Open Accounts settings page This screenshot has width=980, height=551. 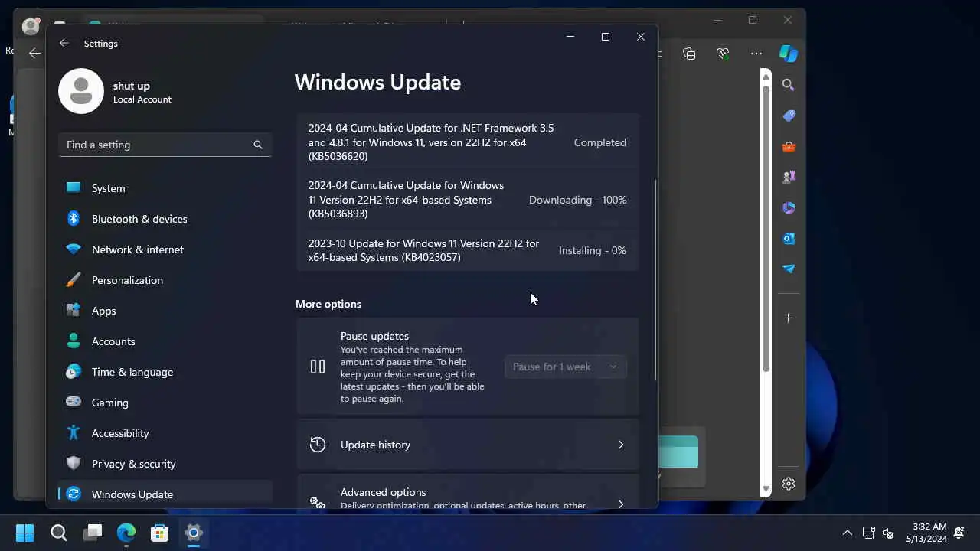165,341
